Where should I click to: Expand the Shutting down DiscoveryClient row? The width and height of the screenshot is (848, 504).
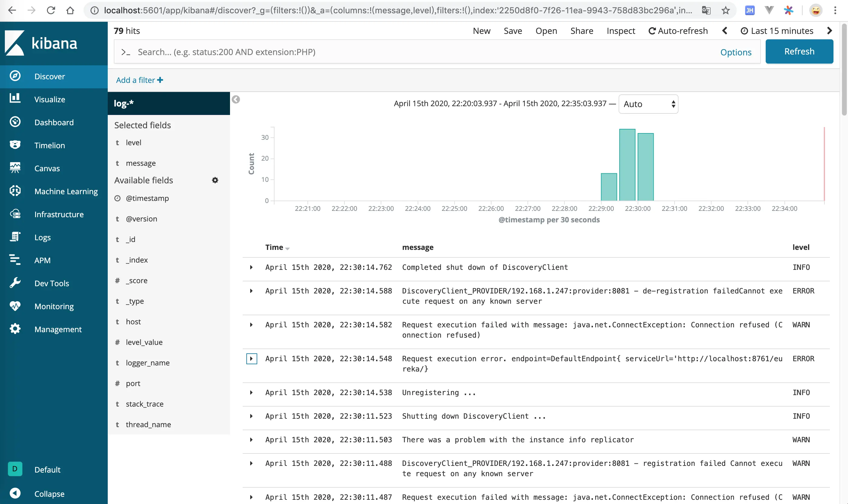point(251,416)
